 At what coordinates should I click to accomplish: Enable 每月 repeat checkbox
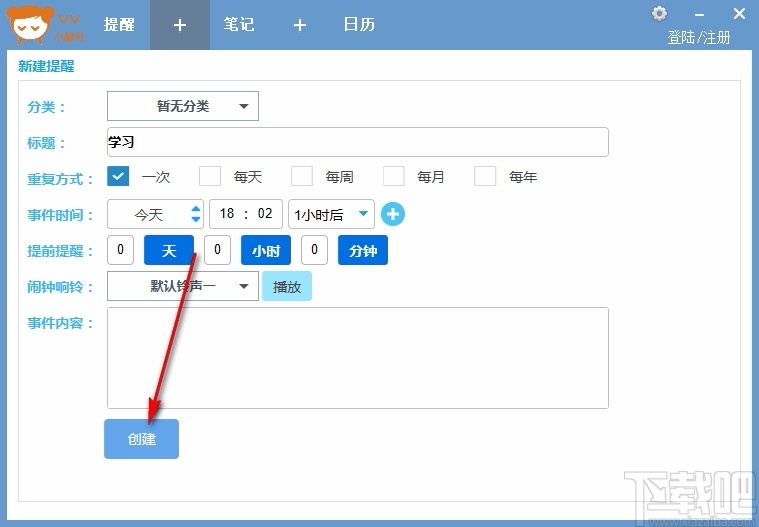pyautogui.click(x=394, y=176)
